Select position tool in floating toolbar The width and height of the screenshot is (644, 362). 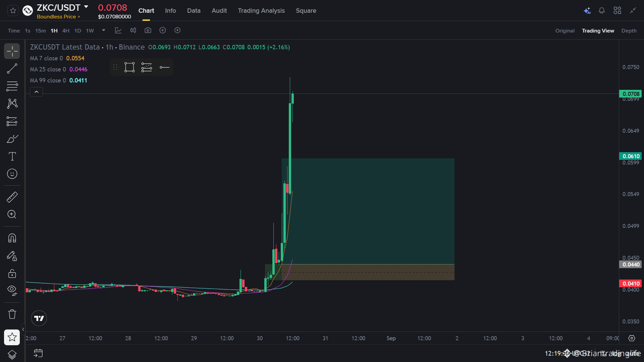click(x=147, y=67)
